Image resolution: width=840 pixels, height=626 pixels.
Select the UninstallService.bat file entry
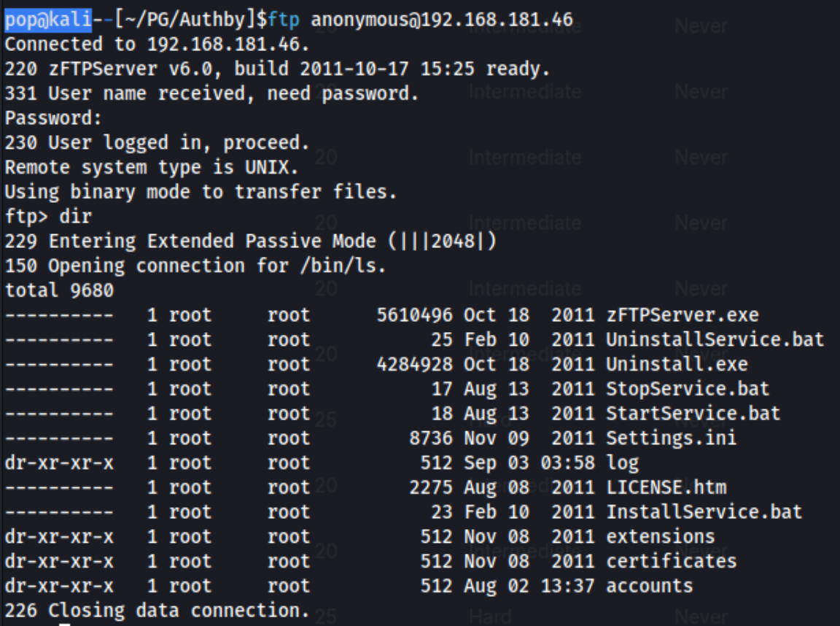pyautogui.click(x=715, y=339)
